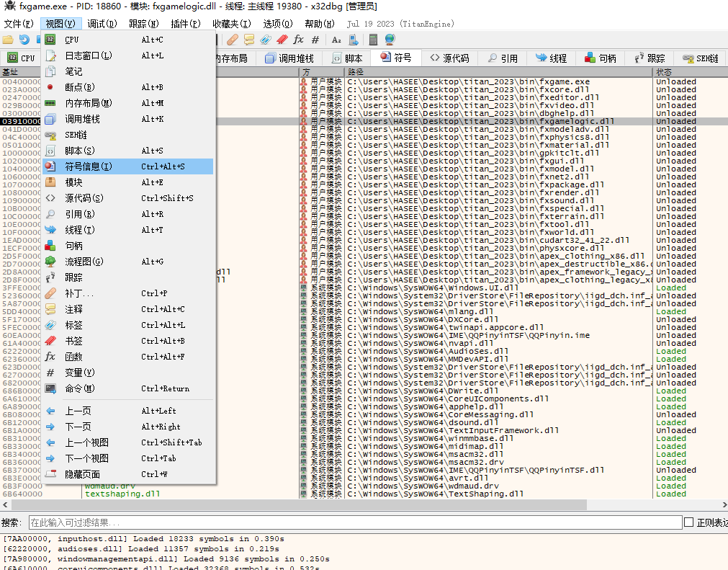Open the 选项(O) menu
Image resolution: width=728 pixels, height=570 pixels.
point(278,24)
